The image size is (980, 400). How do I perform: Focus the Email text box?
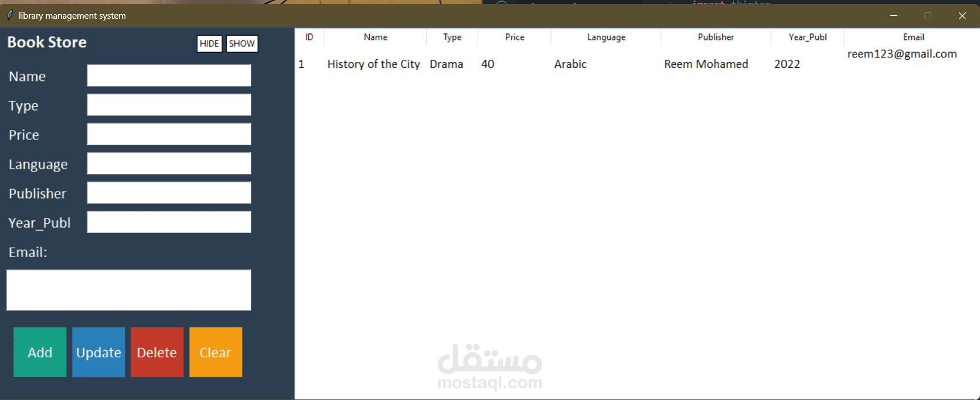[128, 290]
